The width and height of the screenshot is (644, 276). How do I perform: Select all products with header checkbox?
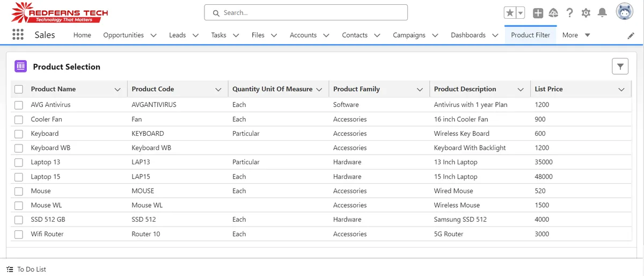pyautogui.click(x=19, y=89)
